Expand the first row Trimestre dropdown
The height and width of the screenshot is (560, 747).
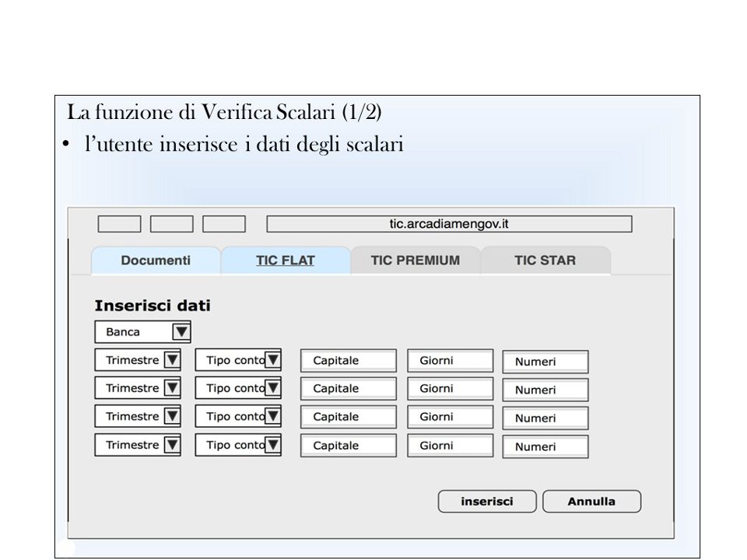[171, 360]
